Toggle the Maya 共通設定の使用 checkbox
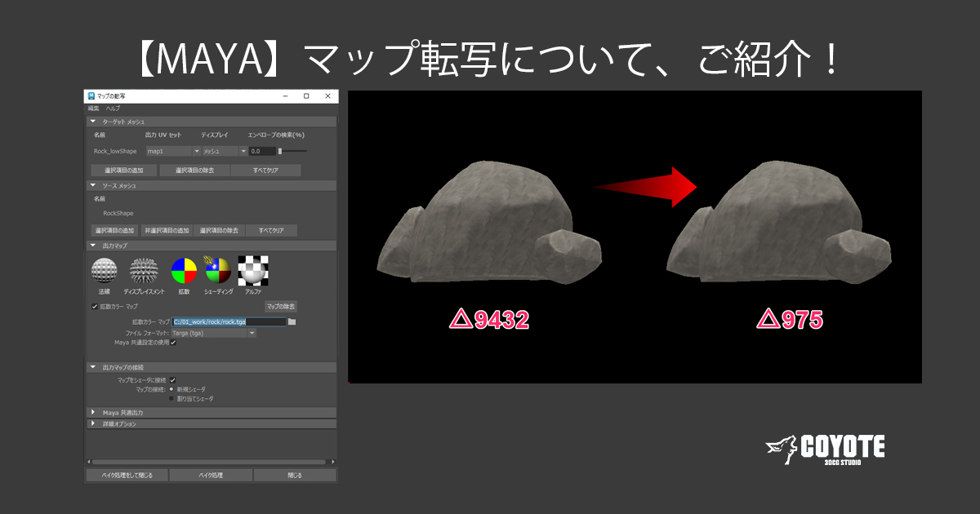Image resolution: width=980 pixels, height=514 pixels. [173, 343]
